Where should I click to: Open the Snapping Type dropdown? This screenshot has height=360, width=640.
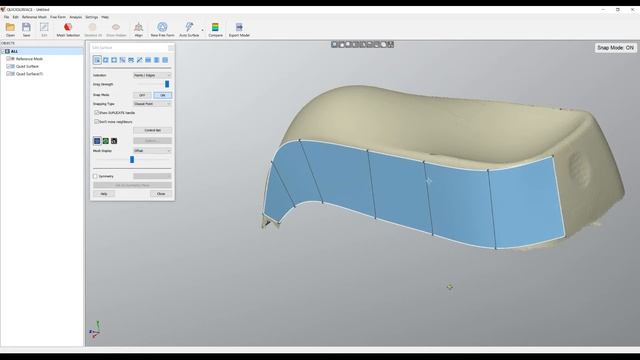click(152, 104)
